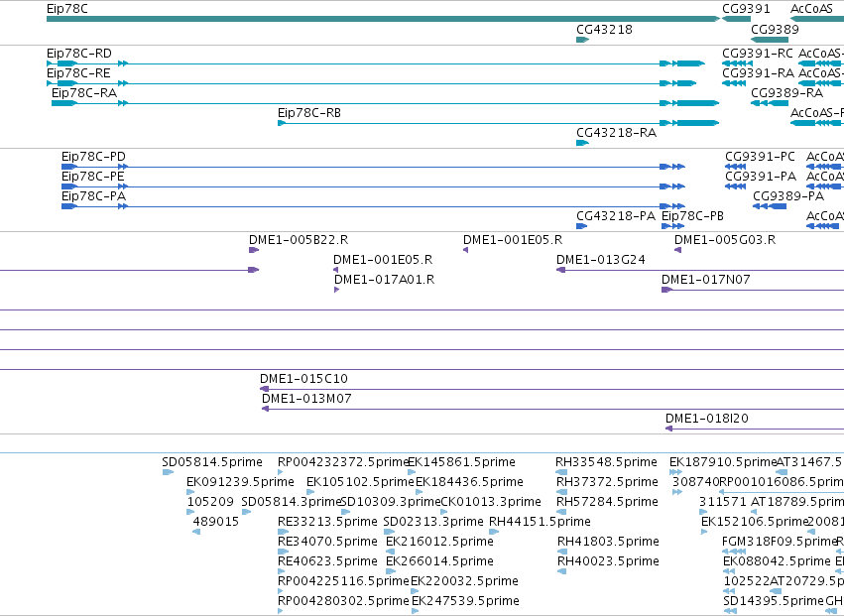Open the CG9391-PA protein label
Viewport: 844px width, 616px height.
(761, 177)
